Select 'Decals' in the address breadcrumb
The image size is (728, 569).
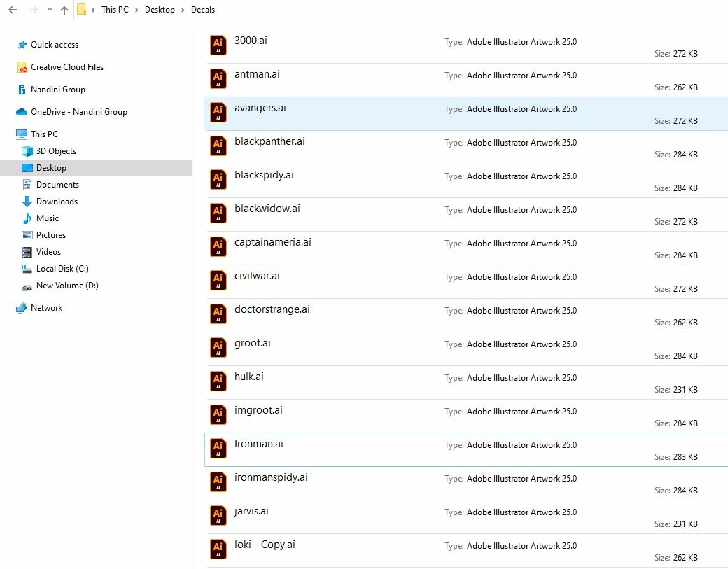coord(203,10)
